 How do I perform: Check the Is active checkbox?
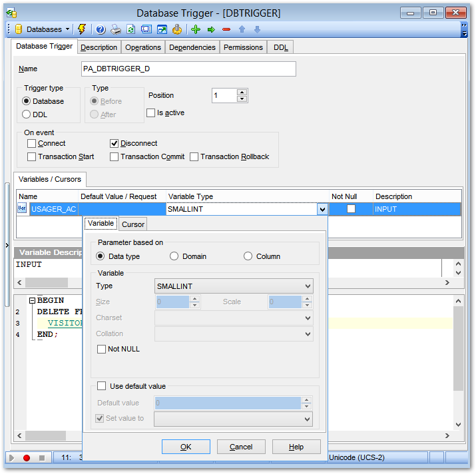point(150,113)
